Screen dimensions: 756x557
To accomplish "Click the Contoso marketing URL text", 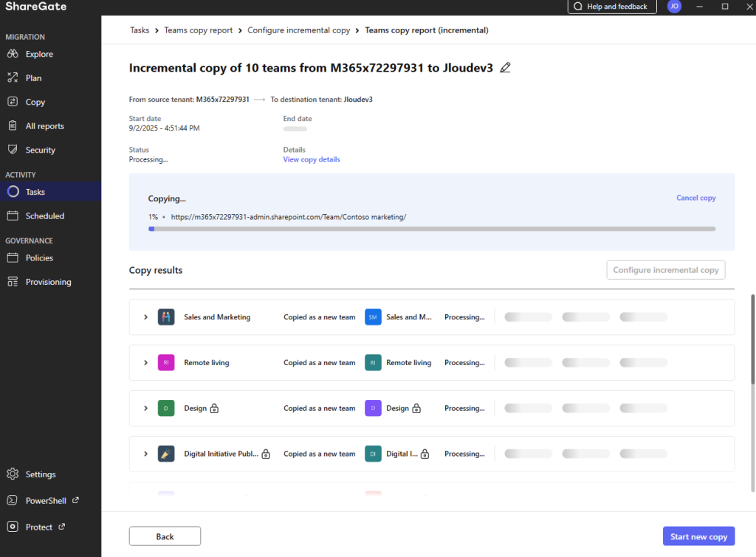I will click(289, 217).
